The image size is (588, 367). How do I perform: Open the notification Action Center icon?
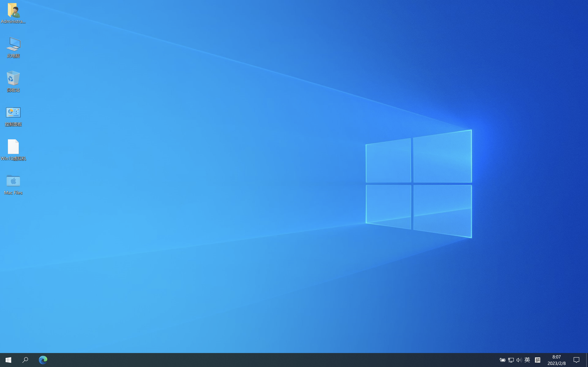pos(576,360)
